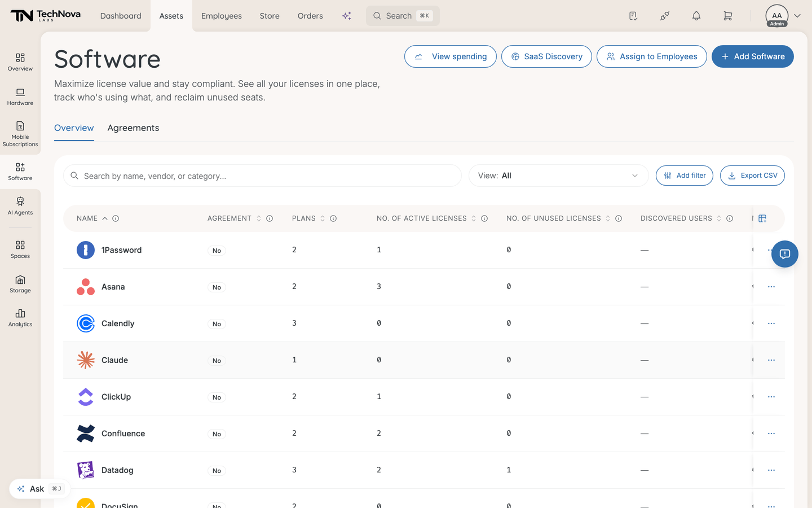
Task: Click the View spending button
Action: (x=451, y=56)
